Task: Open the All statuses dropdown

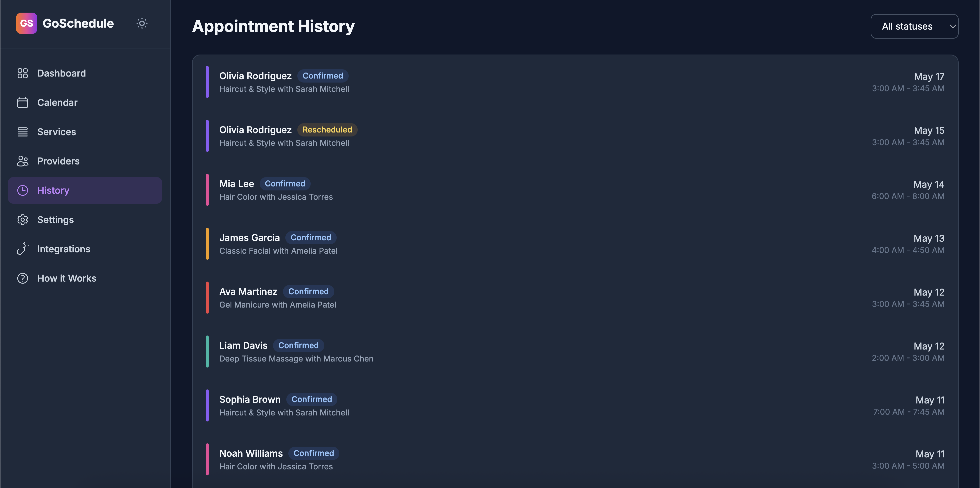Action: pyautogui.click(x=914, y=26)
